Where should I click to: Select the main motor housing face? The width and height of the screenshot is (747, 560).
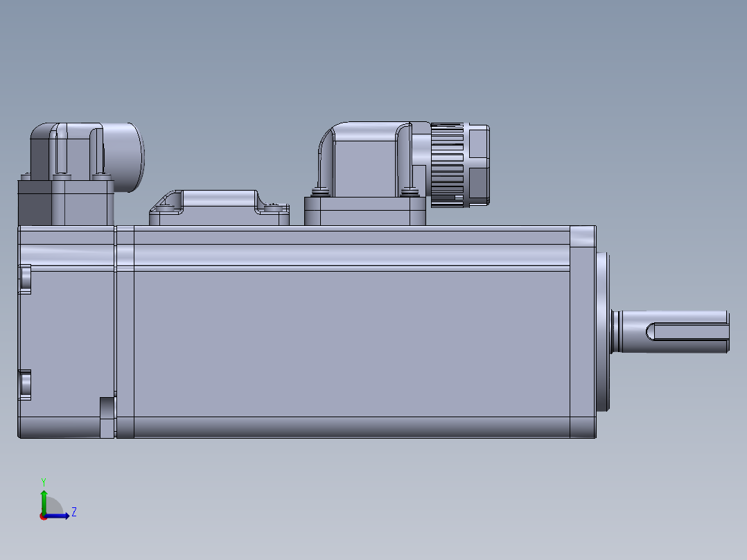coord(351,343)
